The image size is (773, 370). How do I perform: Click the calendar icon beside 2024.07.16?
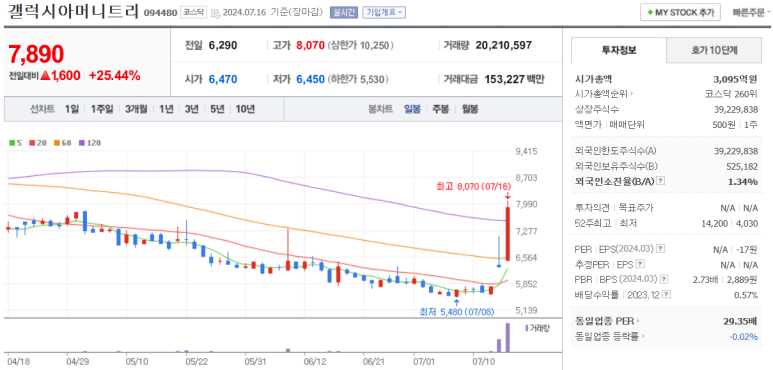click(215, 13)
